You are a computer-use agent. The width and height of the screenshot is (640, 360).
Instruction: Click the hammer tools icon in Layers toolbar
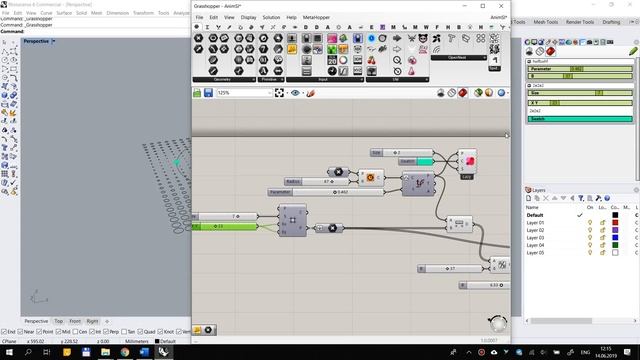tap(598, 198)
